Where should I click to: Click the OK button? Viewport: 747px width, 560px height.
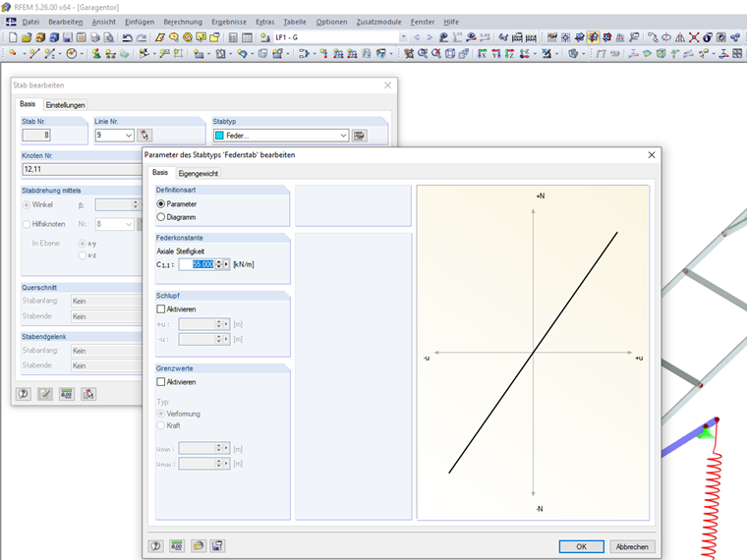[x=581, y=546]
